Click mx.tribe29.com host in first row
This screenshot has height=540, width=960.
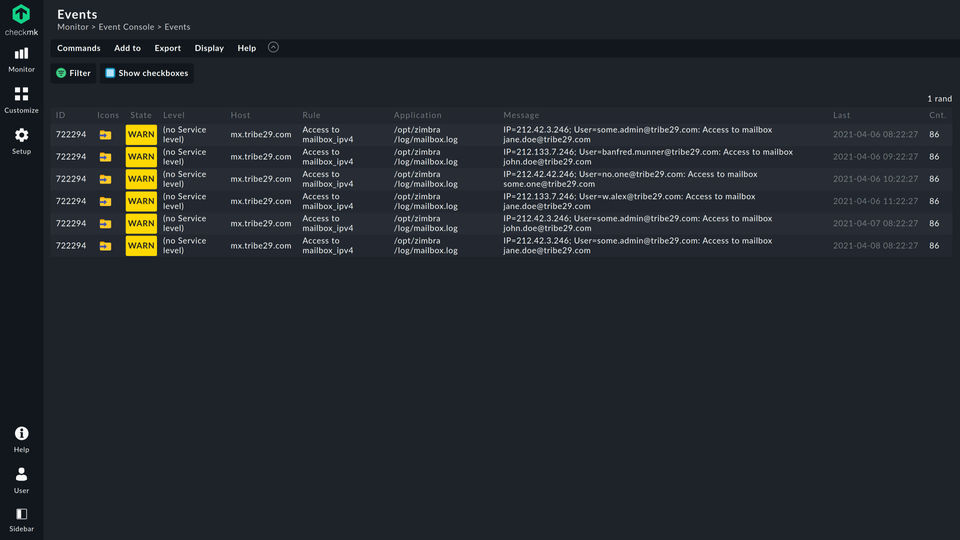[x=261, y=134]
